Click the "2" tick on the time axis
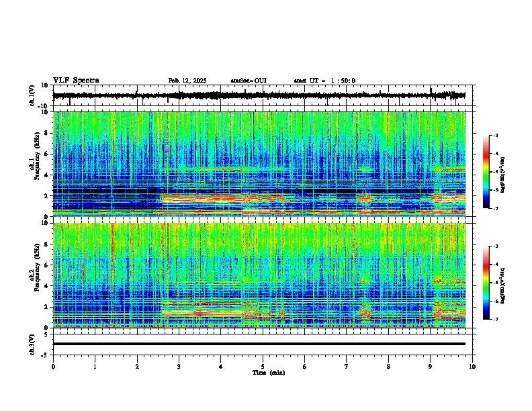Image resolution: width=532 pixels, height=411 pixels. (137, 367)
